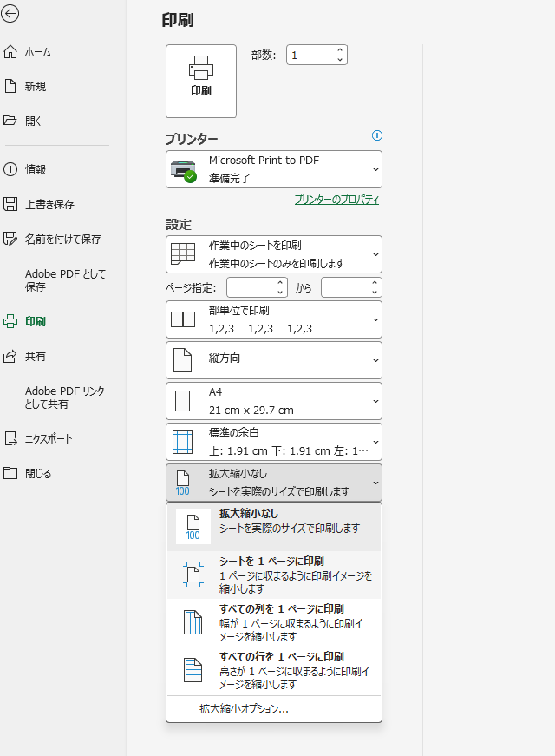Open the 縦方向 orientation dropdown

(274, 360)
